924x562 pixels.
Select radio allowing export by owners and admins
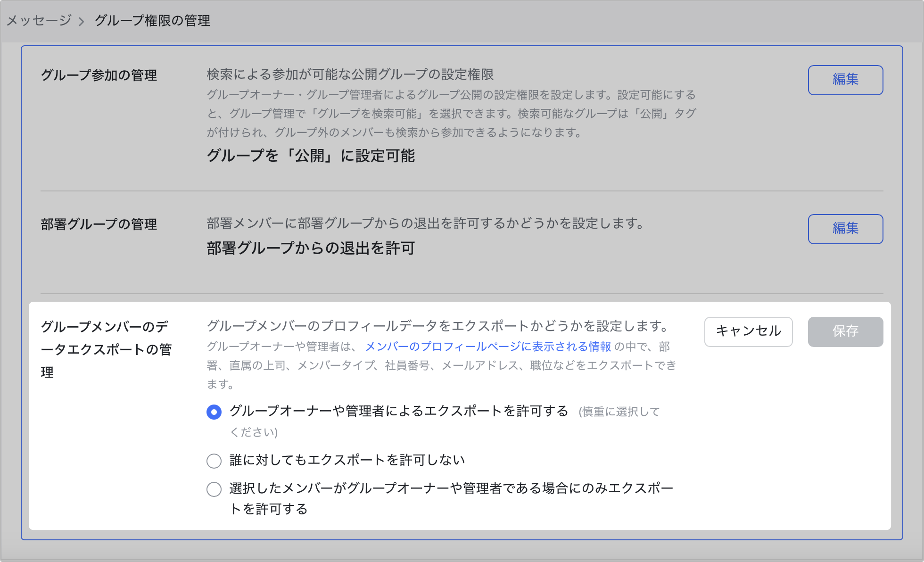tap(214, 412)
